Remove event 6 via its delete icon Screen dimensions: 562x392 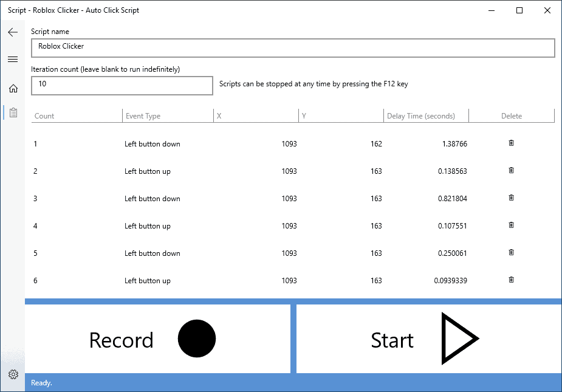click(x=511, y=280)
